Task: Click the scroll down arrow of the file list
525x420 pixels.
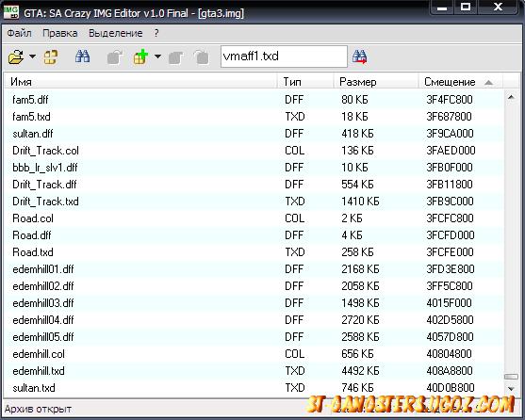Action: 511,389
